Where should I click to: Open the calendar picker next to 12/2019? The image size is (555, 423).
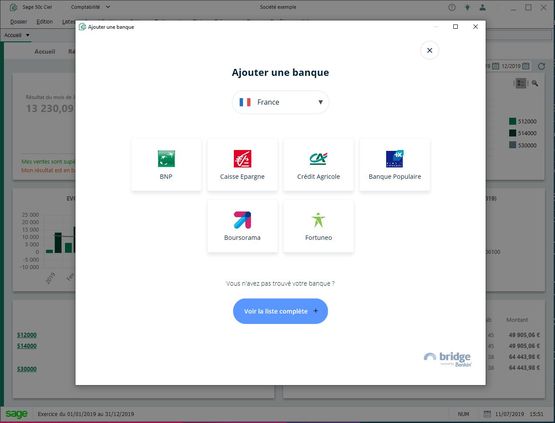[526, 66]
